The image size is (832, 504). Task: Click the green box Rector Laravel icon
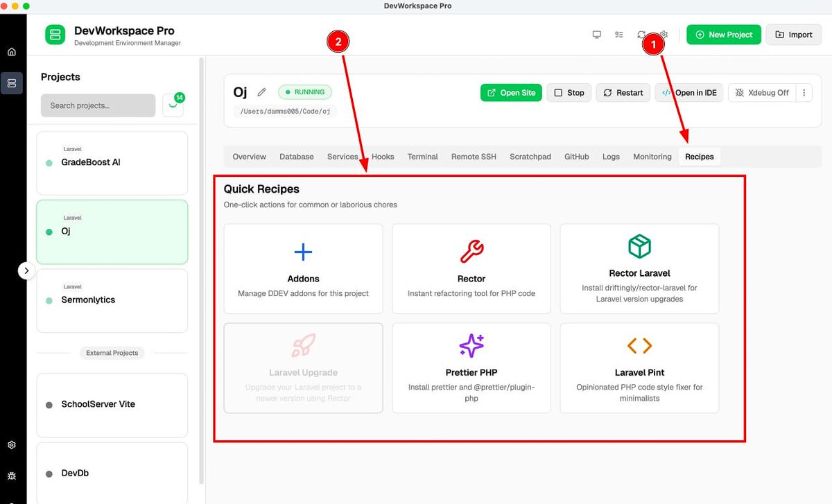pos(639,246)
